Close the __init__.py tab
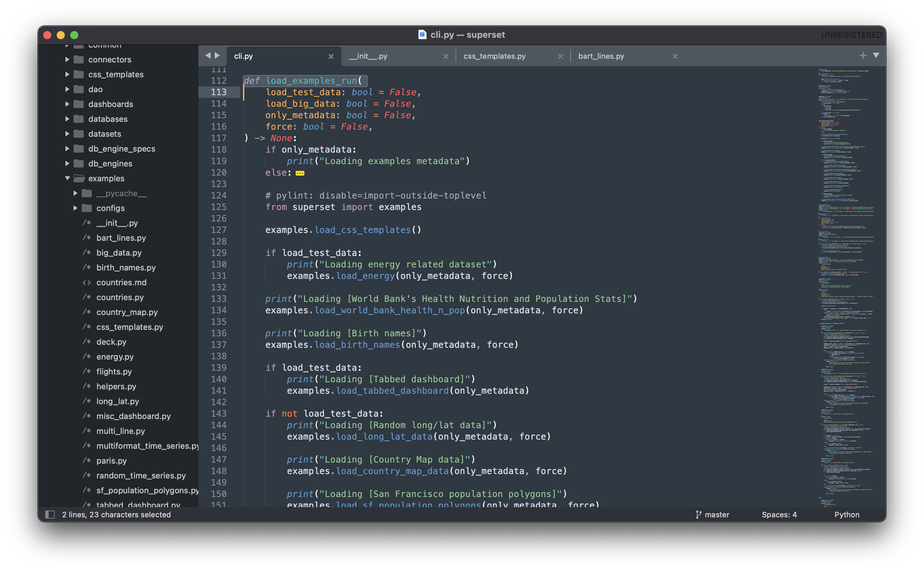The width and height of the screenshot is (924, 572). 446,56
